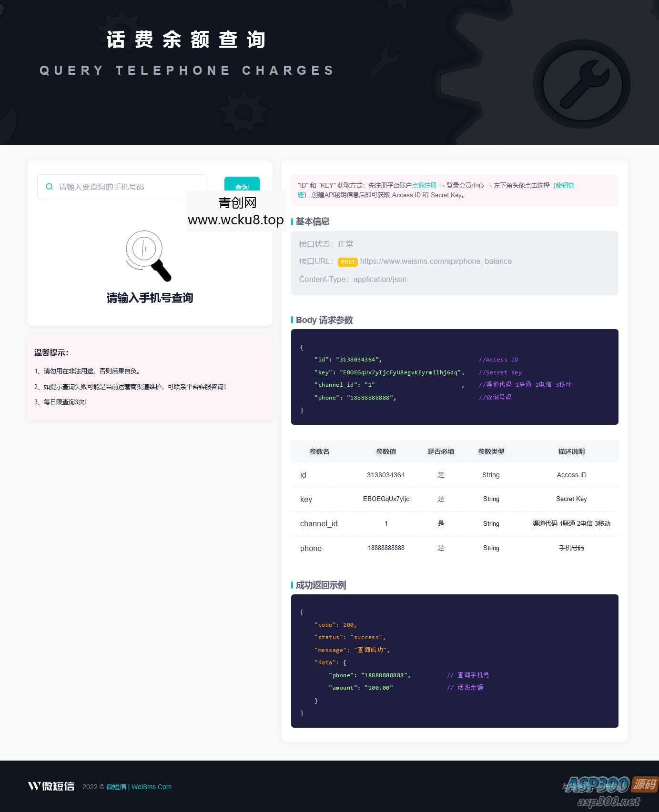Click the 参数名 column header
This screenshot has height=812, width=659.
(x=319, y=451)
